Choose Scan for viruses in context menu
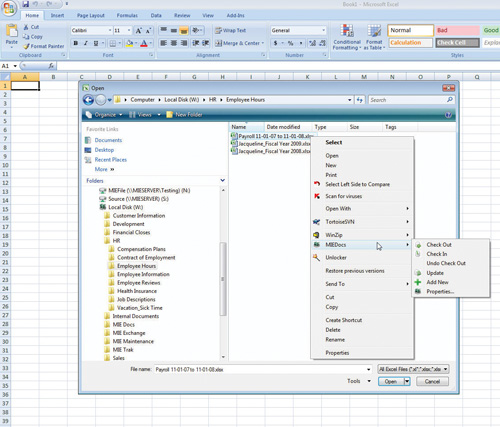Image resolution: width=500 pixels, height=427 pixels. pos(344,196)
